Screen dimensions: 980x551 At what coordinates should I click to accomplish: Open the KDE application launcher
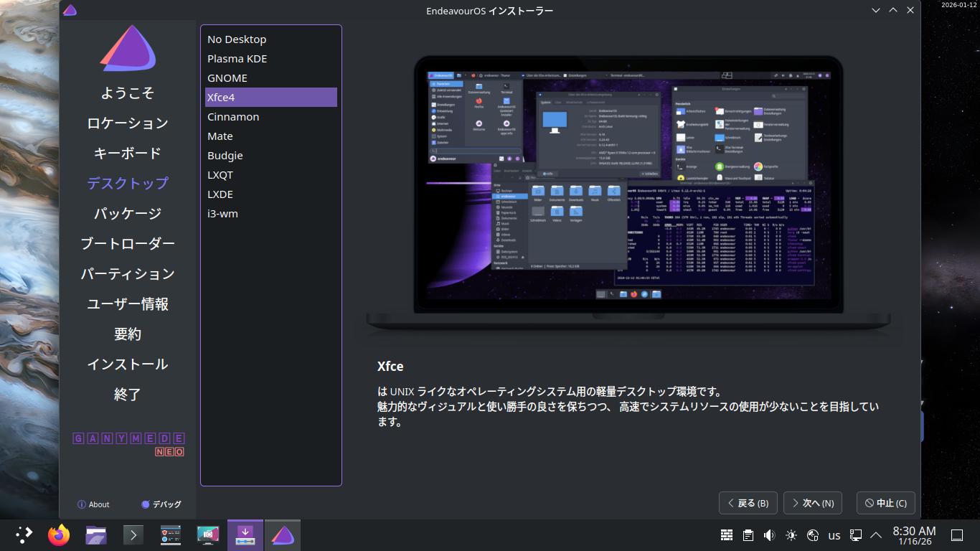coord(24,535)
